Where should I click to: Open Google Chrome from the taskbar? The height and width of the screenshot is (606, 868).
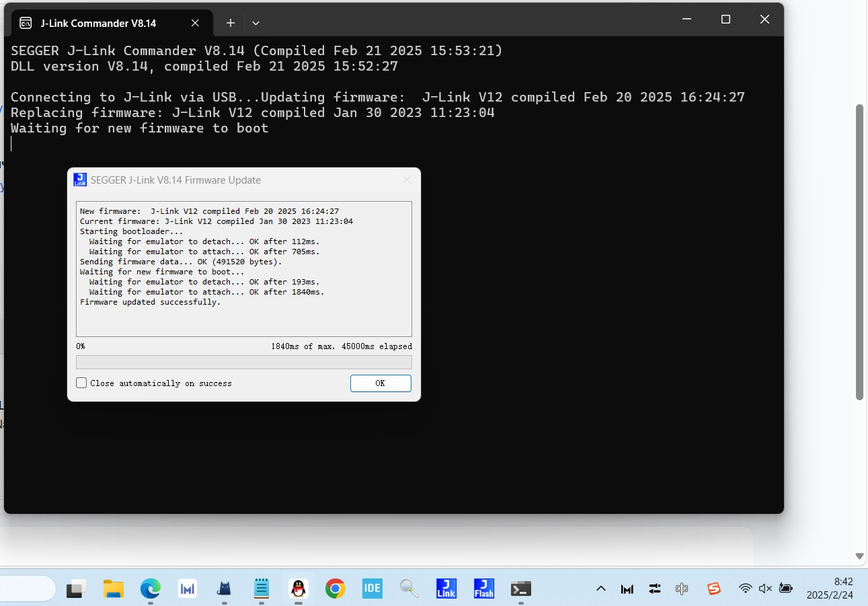click(x=335, y=589)
